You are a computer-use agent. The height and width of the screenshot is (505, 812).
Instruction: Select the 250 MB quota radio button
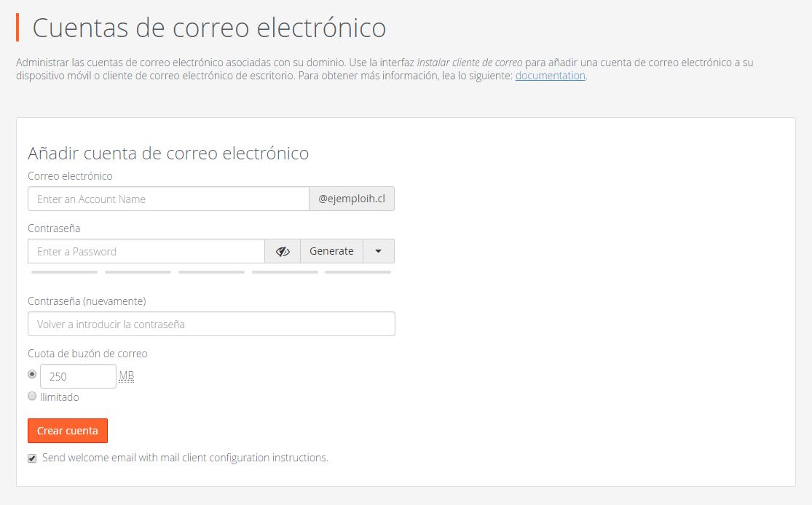coord(32,373)
